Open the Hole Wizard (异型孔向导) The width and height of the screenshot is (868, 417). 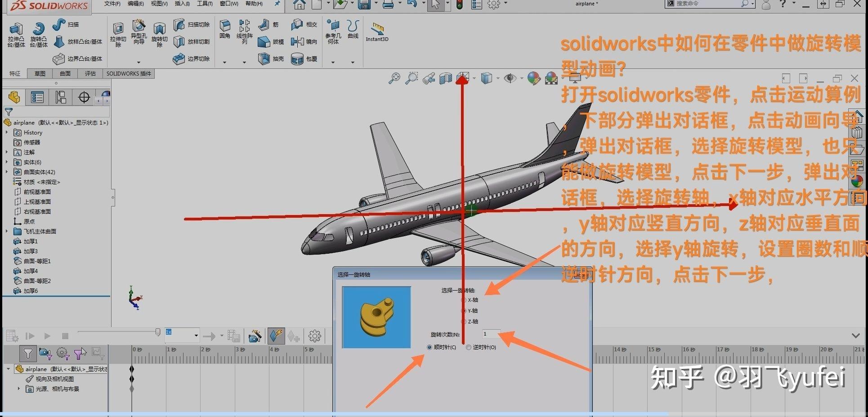tap(139, 32)
